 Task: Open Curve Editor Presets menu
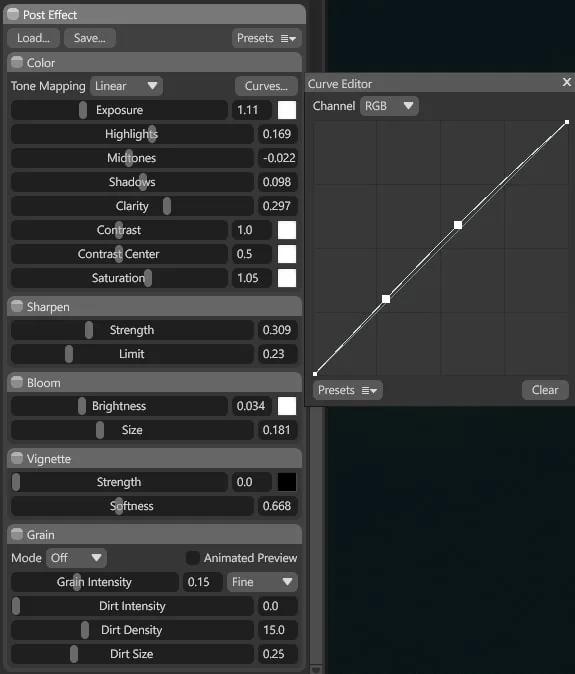[348, 390]
